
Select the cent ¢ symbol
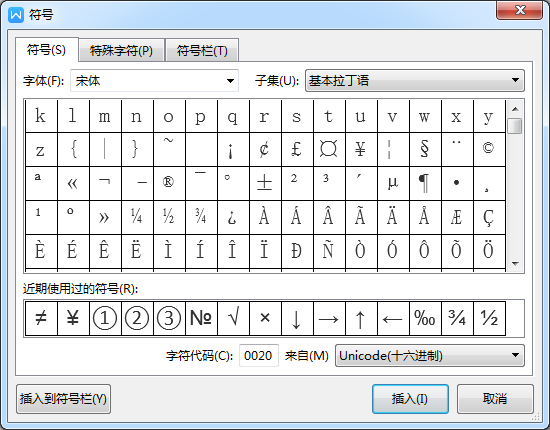point(265,149)
